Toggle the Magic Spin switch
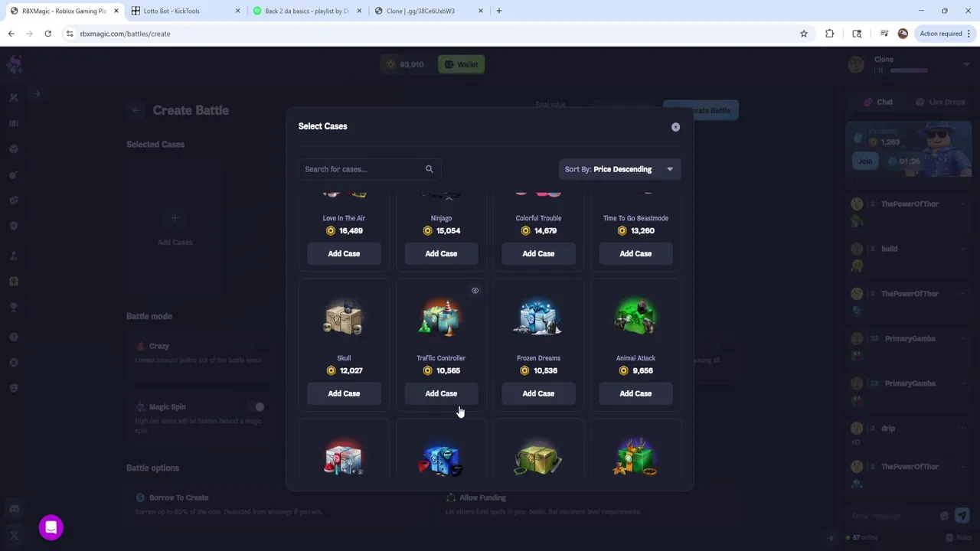 [x=256, y=407]
